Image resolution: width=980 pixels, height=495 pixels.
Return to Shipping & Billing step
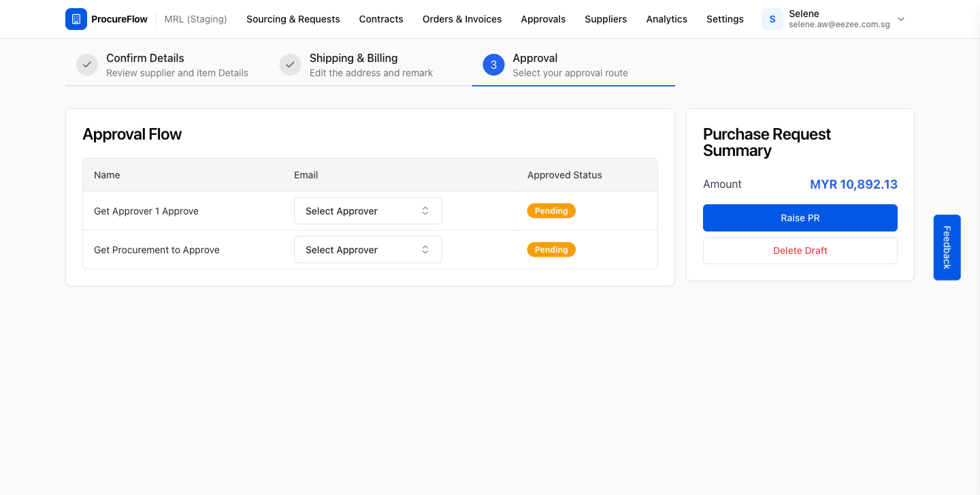click(x=354, y=59)
